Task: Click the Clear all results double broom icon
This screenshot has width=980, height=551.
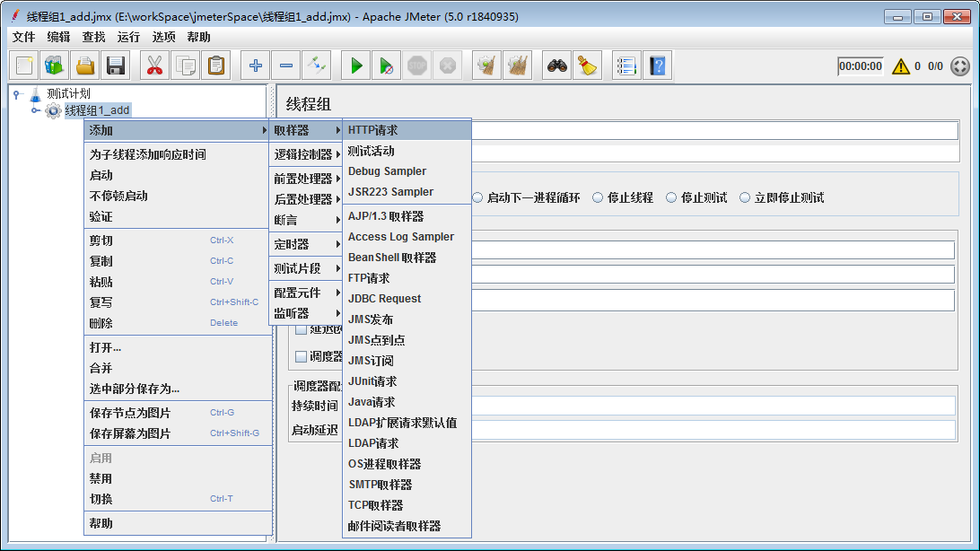Action: (x=518, y=66)
